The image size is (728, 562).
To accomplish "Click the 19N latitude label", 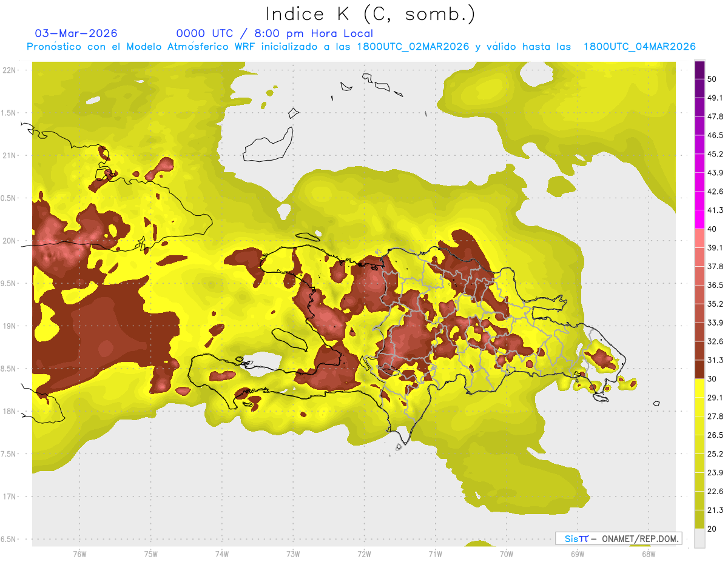I will click(10, 326).
